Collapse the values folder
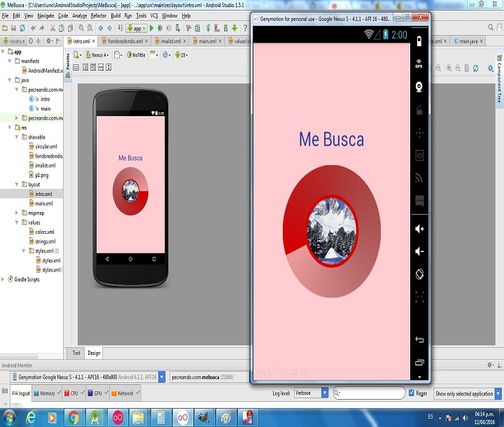 [16, 223]
